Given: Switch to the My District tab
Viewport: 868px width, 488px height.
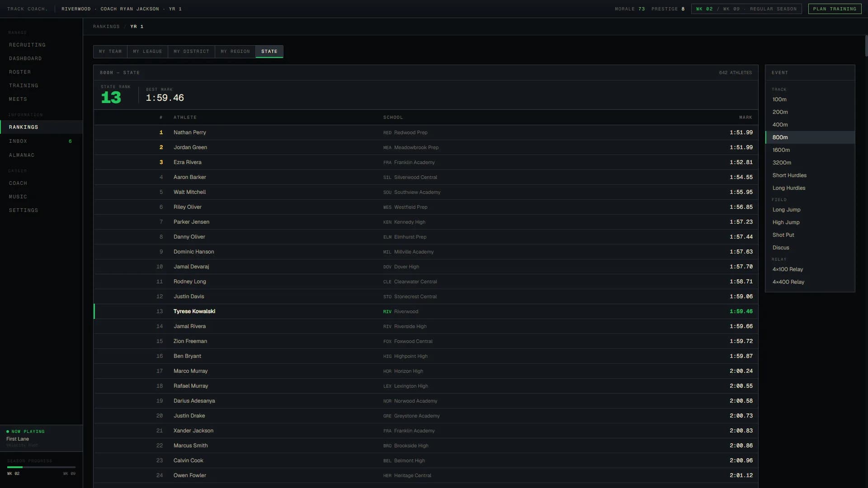Looking at the screenshot, I should tap(191, 52).
